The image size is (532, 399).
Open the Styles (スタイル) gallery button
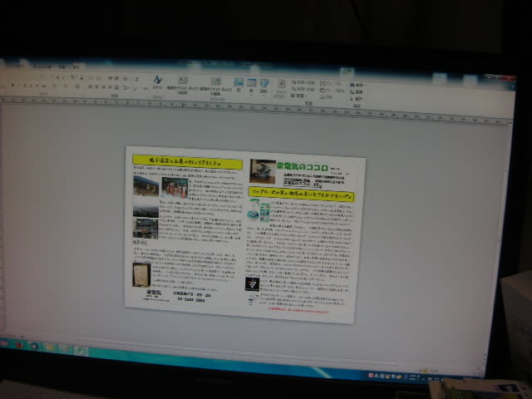pos(157,82)
